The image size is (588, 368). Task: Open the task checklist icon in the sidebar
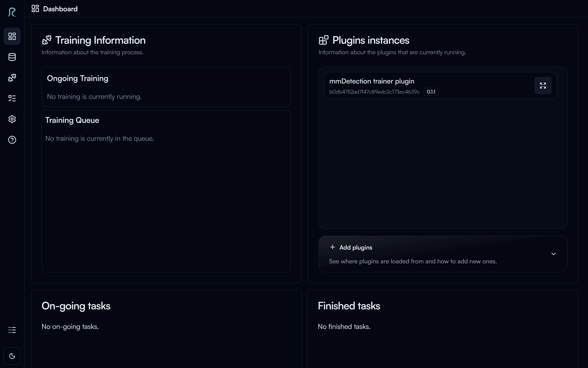[x=12, y=98]
